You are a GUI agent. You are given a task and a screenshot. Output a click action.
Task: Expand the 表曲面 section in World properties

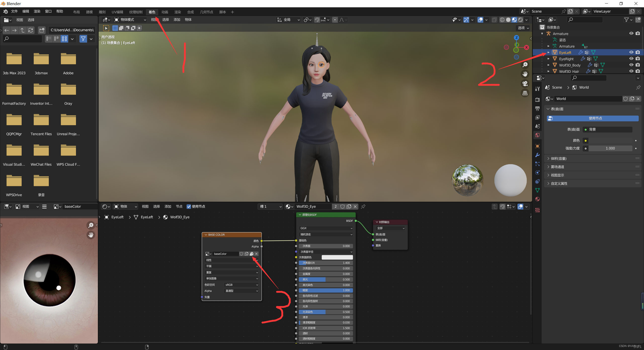coord(555,109)
